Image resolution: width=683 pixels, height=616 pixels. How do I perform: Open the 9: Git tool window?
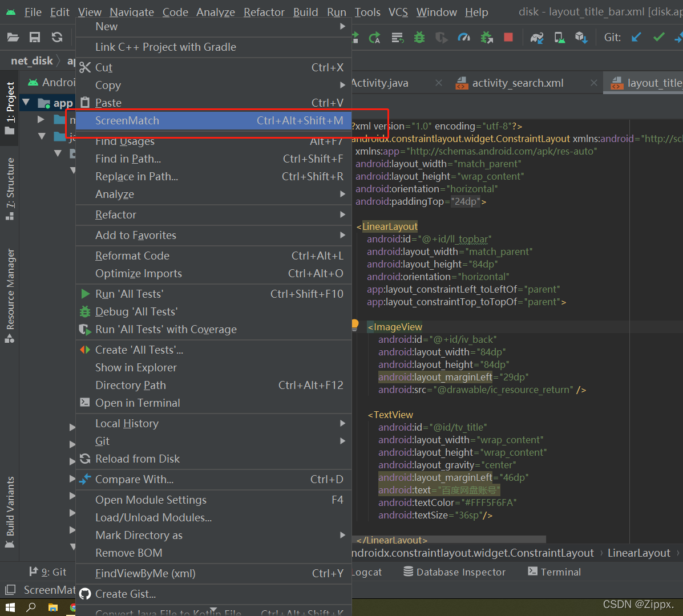48,572
